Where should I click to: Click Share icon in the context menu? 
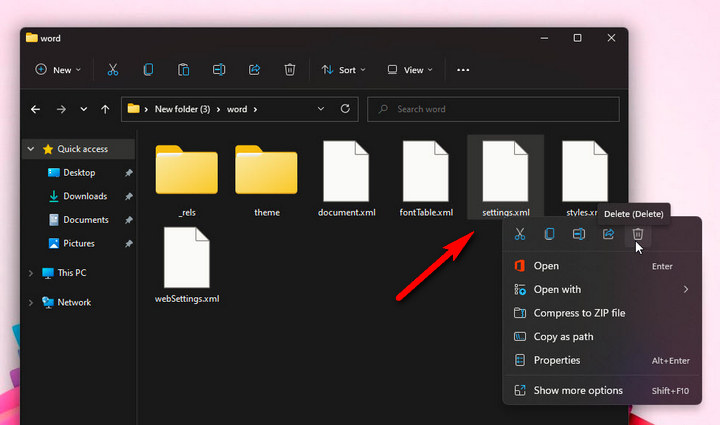point(608,234)
